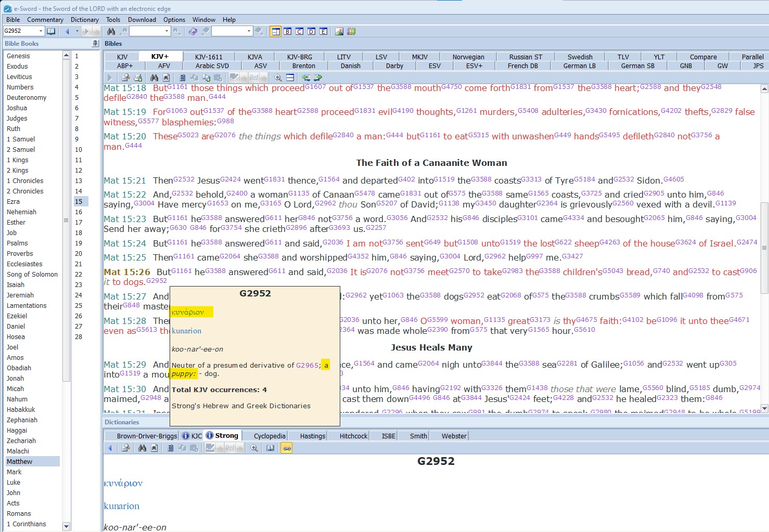
Task: Click the purple commentary book icon
Action: 193,31
